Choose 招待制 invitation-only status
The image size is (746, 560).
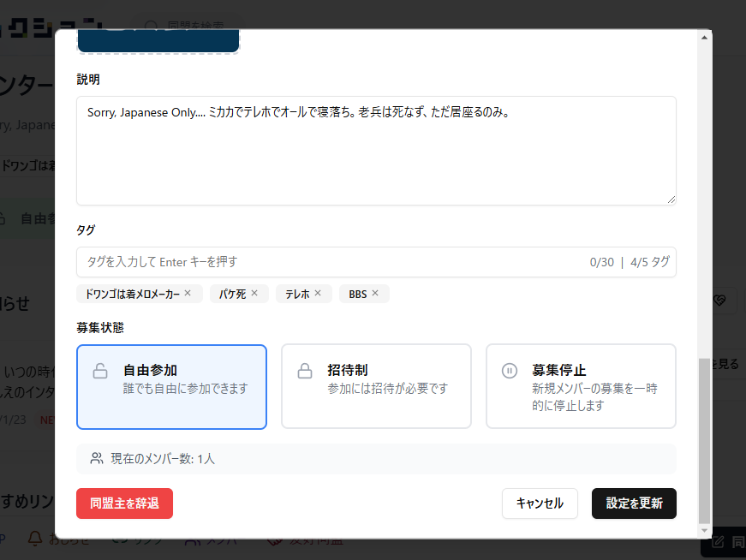[x=376, y=386]
